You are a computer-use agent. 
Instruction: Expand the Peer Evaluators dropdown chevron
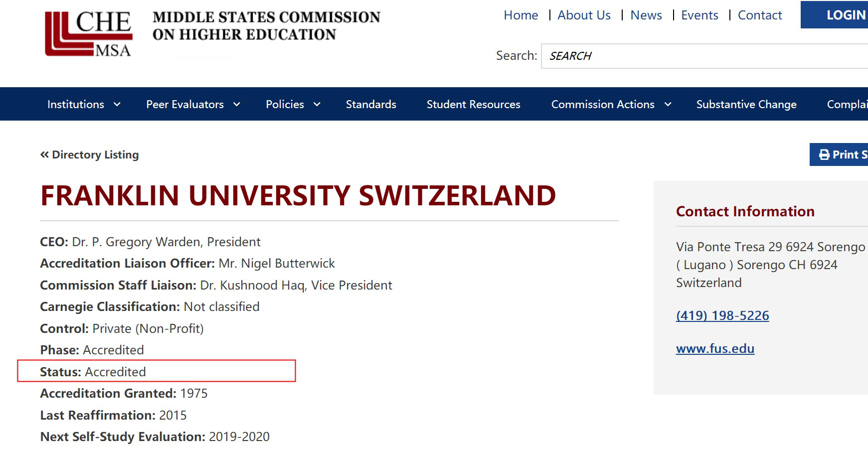[237, 104]
